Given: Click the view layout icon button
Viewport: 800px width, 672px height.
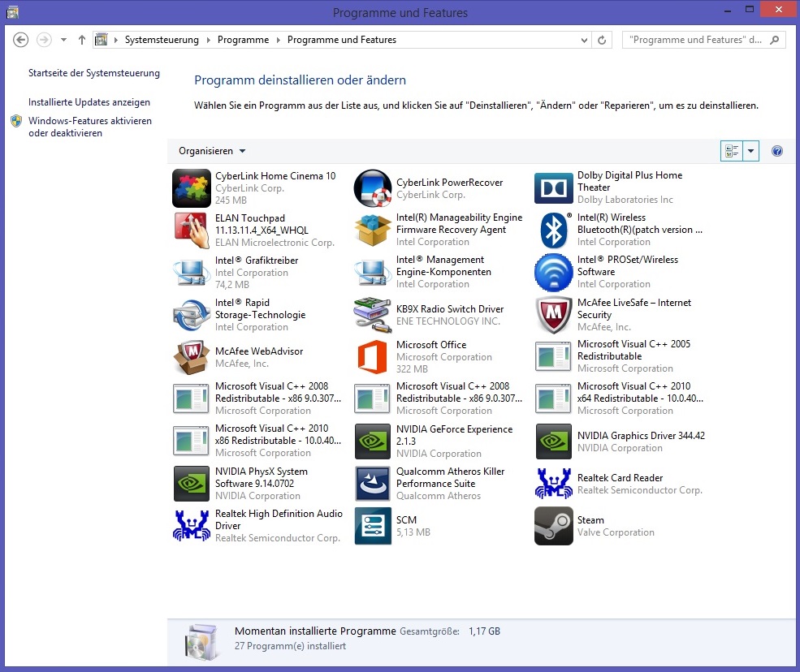Looking at the screenshot, I should (732, 151).
